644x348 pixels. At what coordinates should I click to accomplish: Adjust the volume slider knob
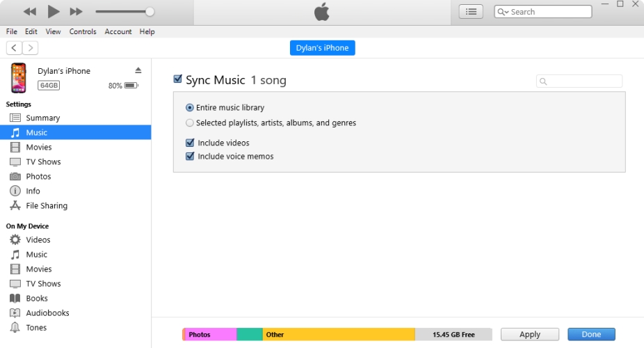click(150, 12)
